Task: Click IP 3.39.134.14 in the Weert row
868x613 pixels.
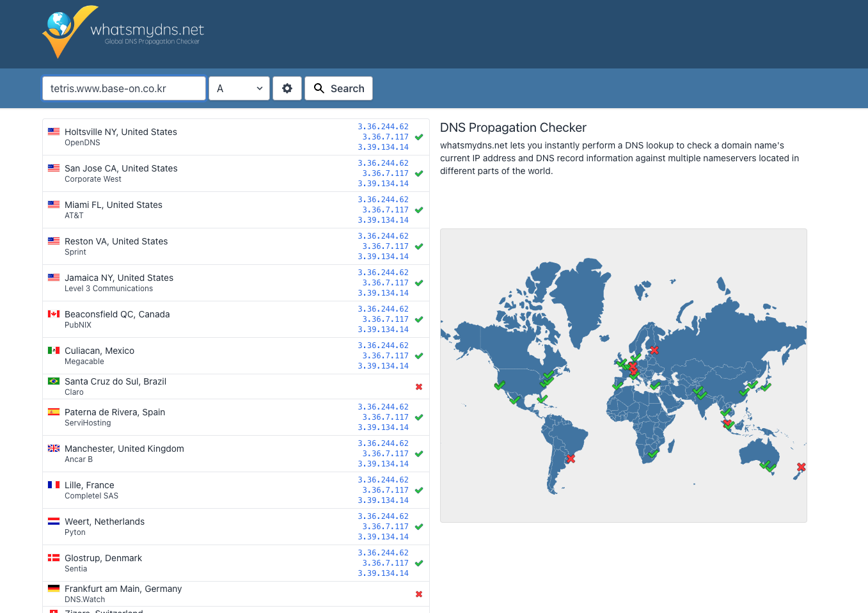Action: click(383, 537)
